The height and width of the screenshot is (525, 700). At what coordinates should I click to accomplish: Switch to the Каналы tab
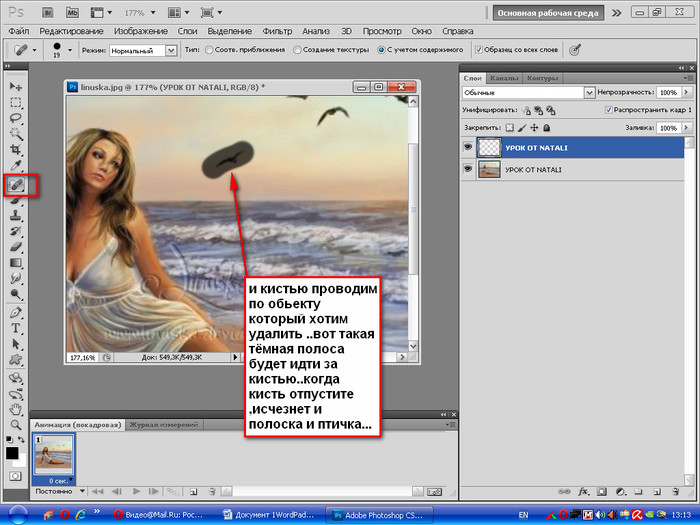coord(504,78)
